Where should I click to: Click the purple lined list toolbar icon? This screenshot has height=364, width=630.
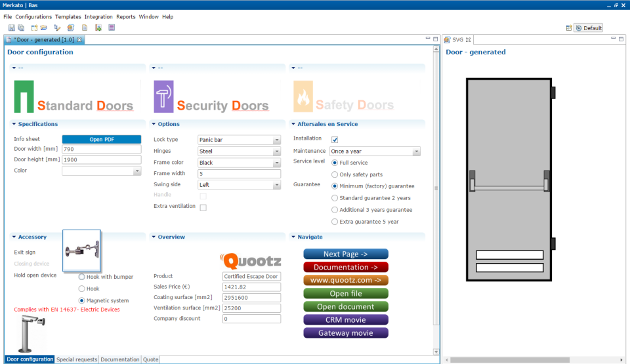coord(112,28)
